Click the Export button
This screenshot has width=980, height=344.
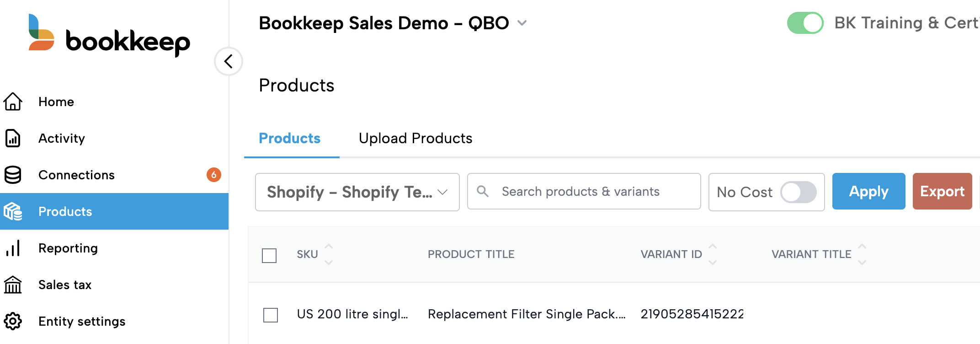click(942, 191)
